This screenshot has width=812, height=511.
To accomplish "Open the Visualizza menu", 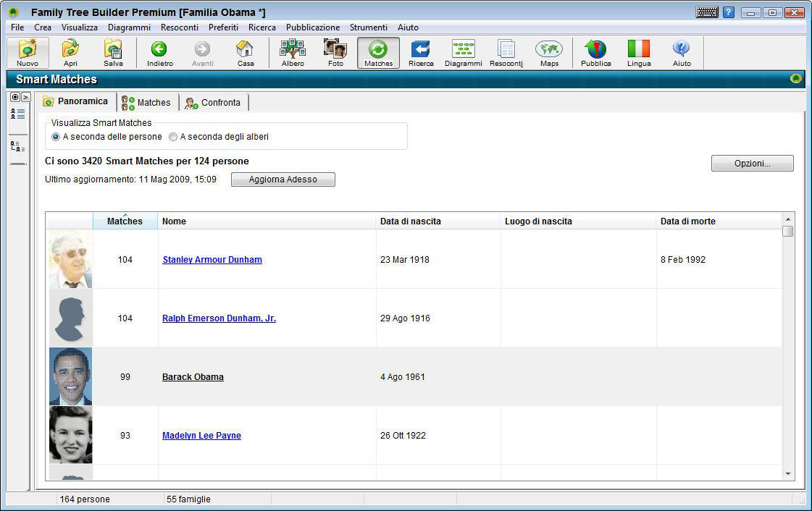I will point(79,28).
